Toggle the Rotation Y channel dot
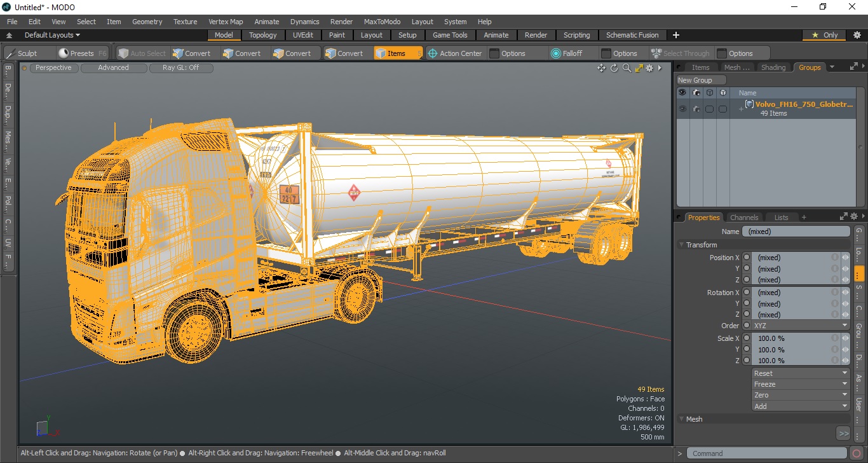Image resolution: width=868 pixels, height=463 pixels. [747, 303]
